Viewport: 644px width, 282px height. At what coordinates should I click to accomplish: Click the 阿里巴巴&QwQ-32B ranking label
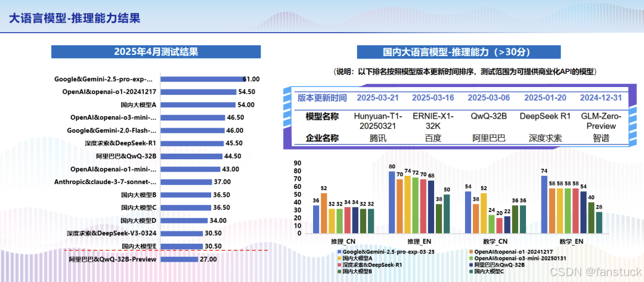(x=126, y=156)
